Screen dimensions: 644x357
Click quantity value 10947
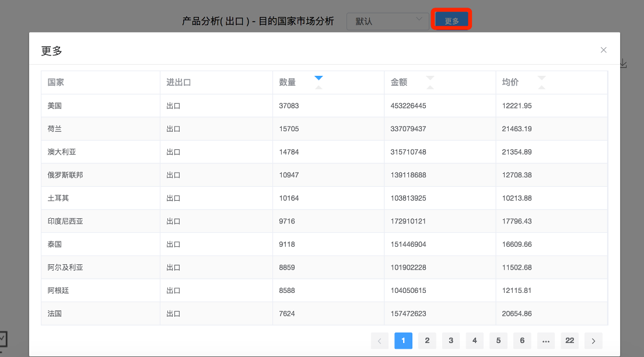pos(289,175)
